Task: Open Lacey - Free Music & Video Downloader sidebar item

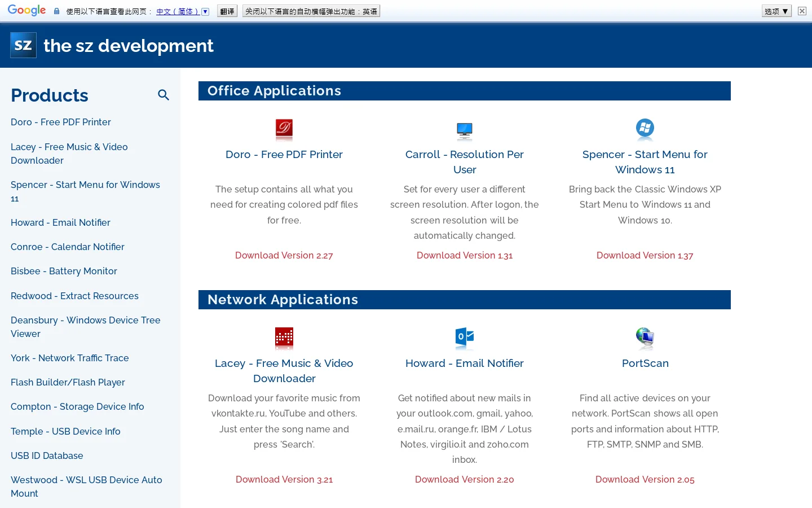Action: (x=69, y=154)
